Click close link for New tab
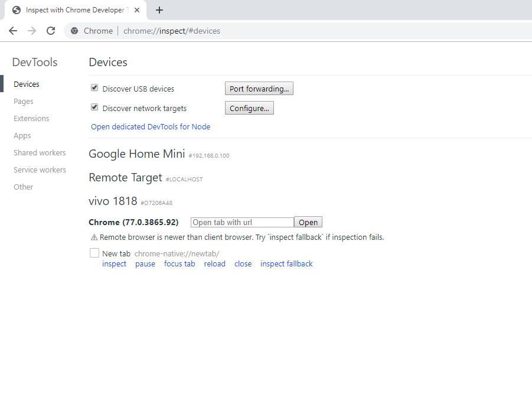This screenshot has width=532, height=394. [243, 263]
